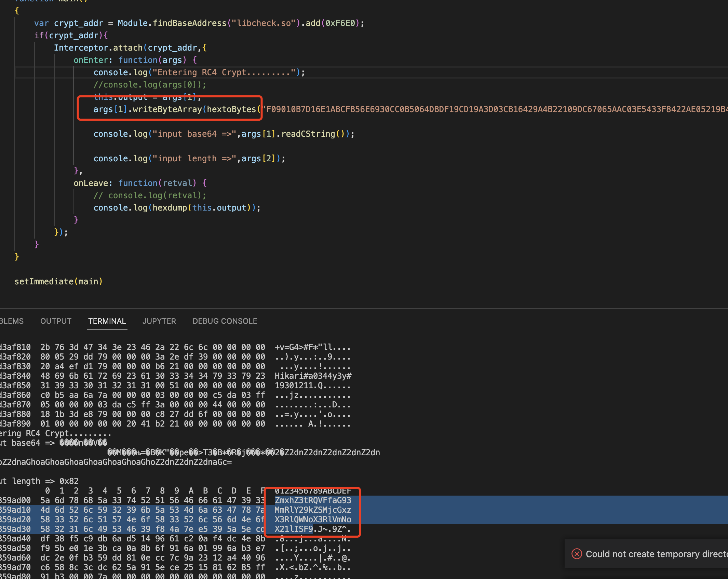The image size is (728, 579).
Task: Click the 'Interceptor.attach(crypt_addr,{' line
Action: click(x=130, y=48)
